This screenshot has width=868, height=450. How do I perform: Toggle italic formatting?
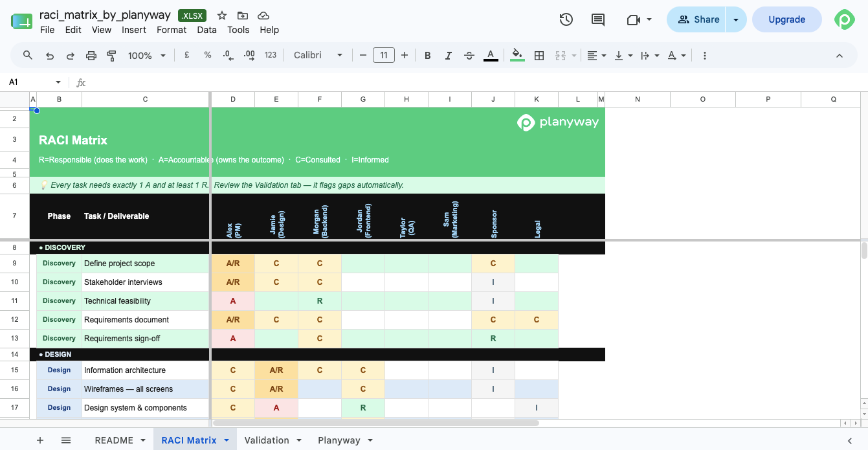[449, 56]
